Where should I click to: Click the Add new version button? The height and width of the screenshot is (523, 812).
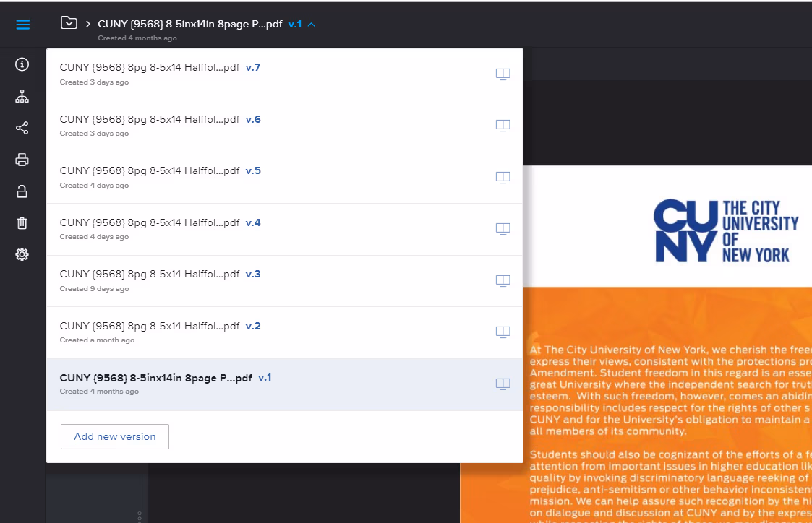click(x=115, y=436)
